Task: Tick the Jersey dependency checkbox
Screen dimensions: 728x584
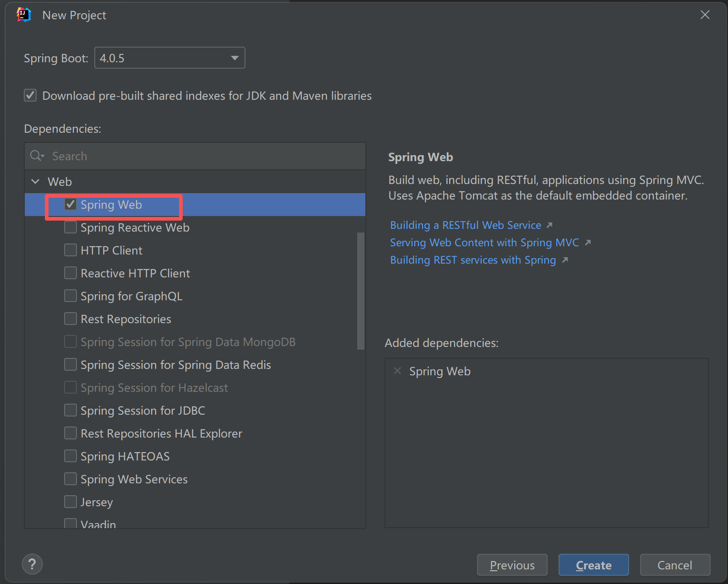Action: [x=71, y=502]
